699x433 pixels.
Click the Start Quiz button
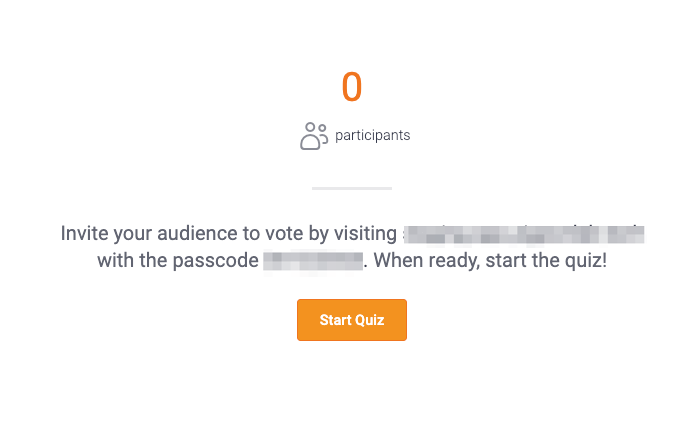tap(351, 320)
